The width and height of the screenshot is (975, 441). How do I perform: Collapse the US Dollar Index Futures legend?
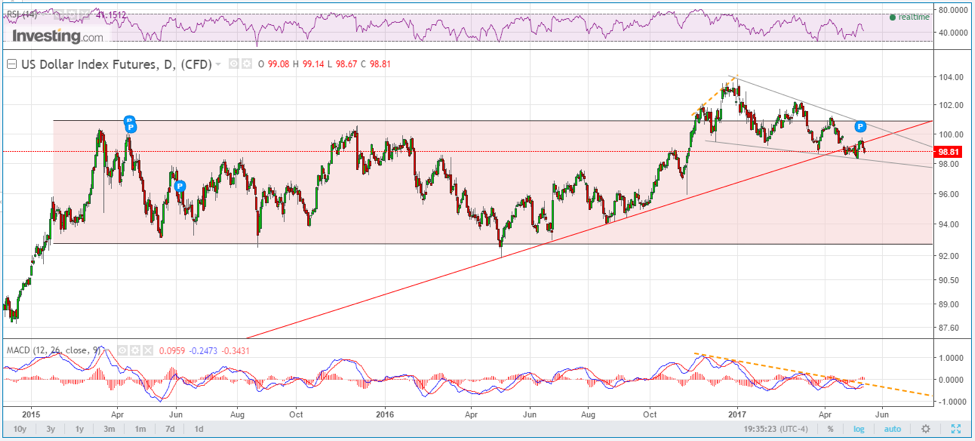pyautogui.click(x=12, y=64)
